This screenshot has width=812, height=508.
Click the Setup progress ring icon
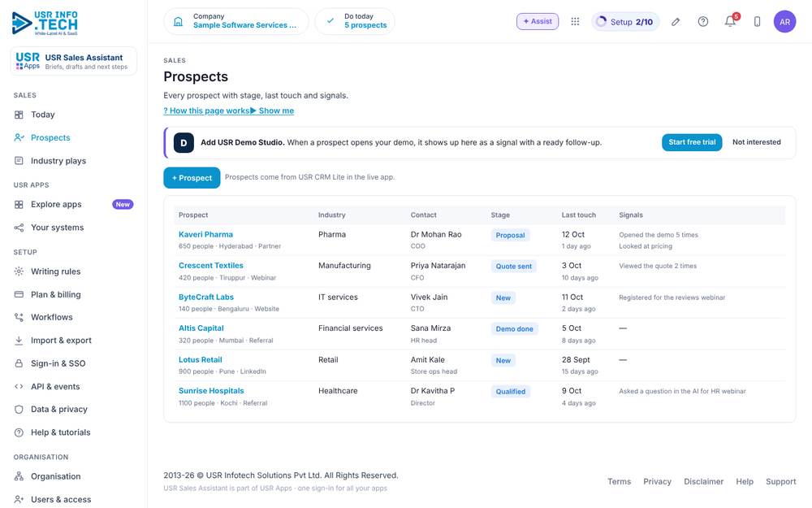coord(601,21)
